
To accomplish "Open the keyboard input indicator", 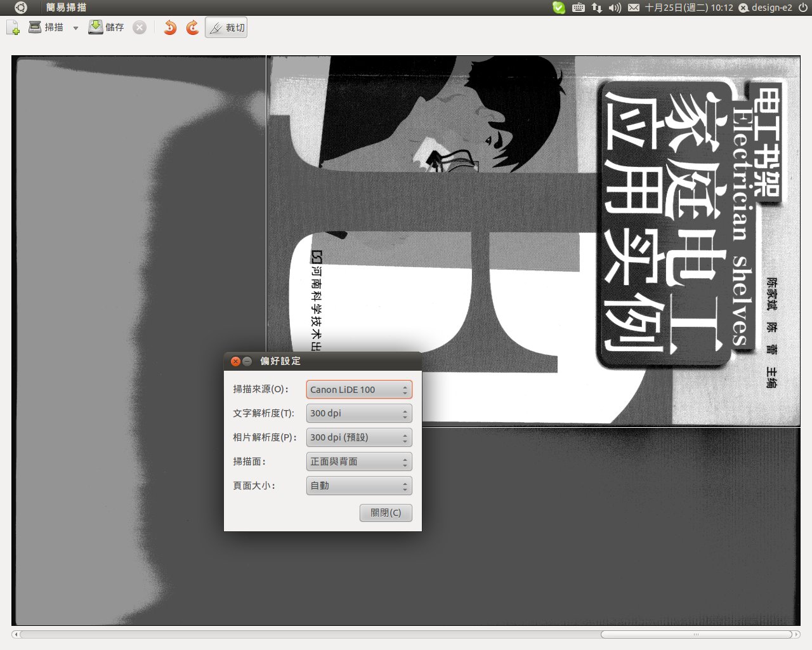I will pos(579,8).
